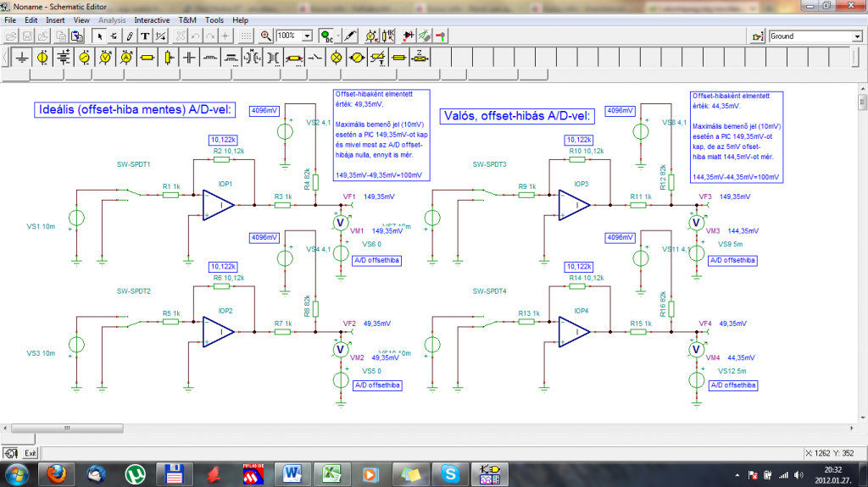Show hidden system tray icons
868x487 pixels.
pos(737,475)
